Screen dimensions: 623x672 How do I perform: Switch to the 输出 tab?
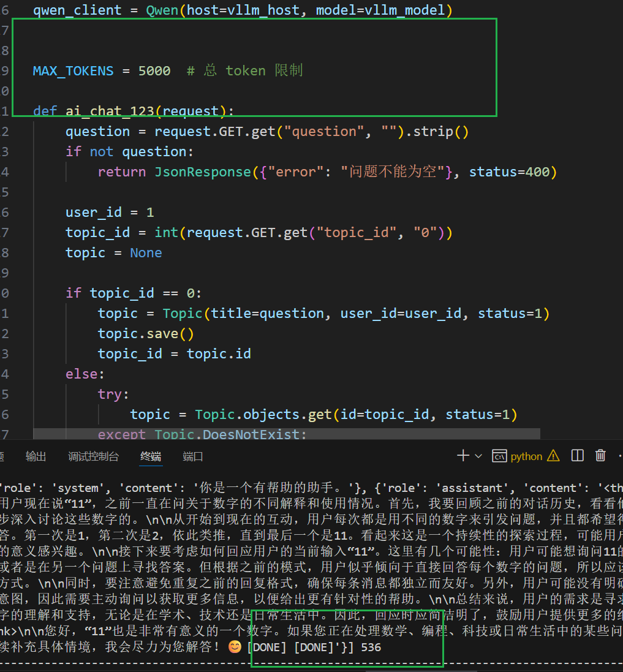point(36,456)
